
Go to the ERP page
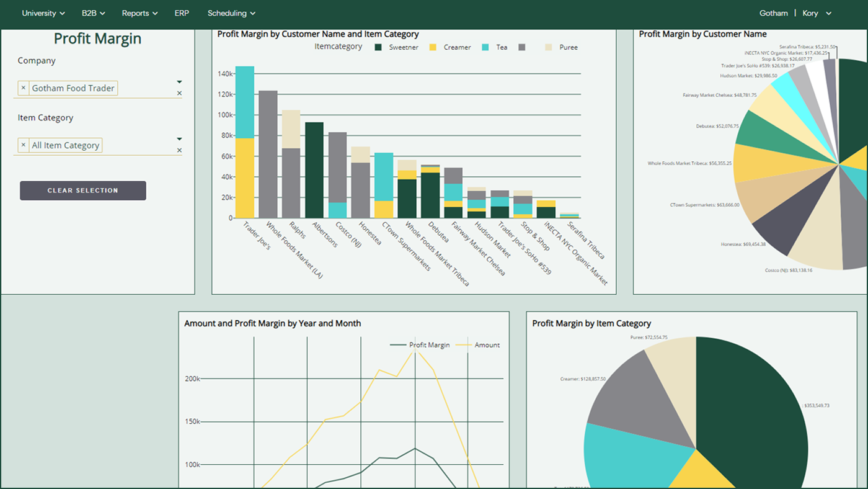182,13
